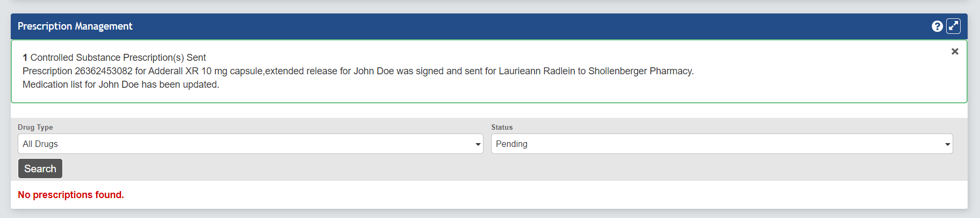The width and height of the screenshot is (980, 218).
Task: Click the Prescription Management panel title
Action: (75, 26)
